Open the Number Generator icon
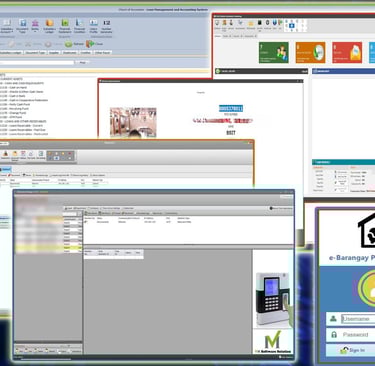The image size is (375, 366). click(106, 26)
